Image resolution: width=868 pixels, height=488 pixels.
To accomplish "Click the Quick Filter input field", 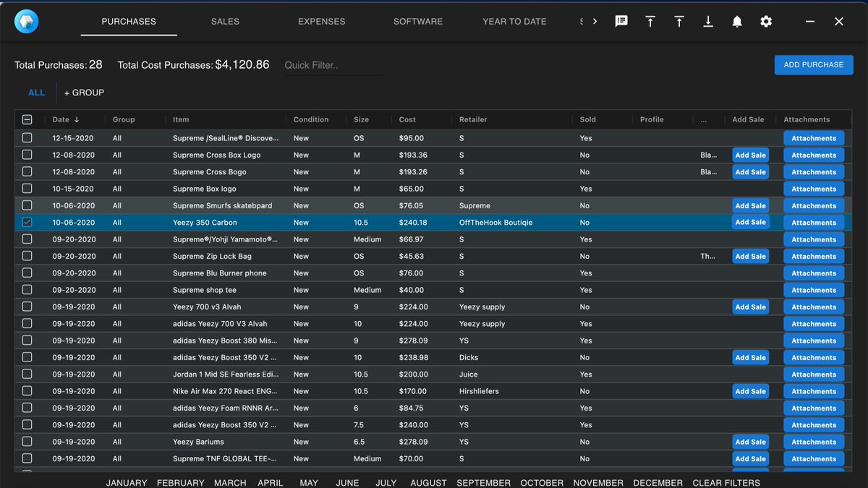I will pyautogui.click(x=333, y=65).
